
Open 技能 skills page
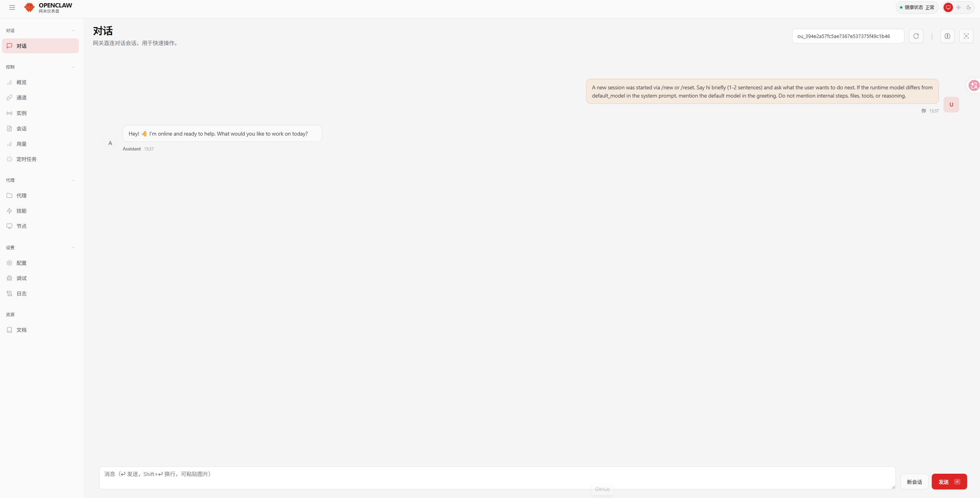[40, 211]
